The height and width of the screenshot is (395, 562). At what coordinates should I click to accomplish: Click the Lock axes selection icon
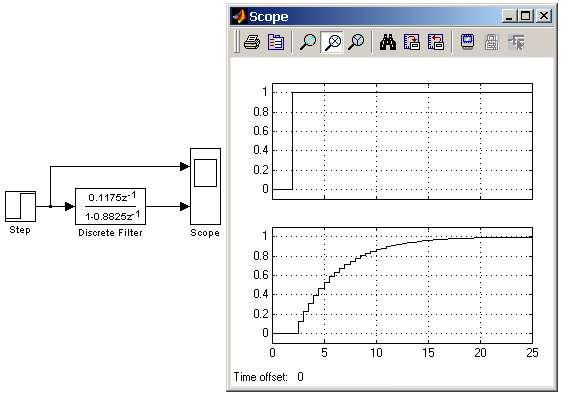(492, 42)
